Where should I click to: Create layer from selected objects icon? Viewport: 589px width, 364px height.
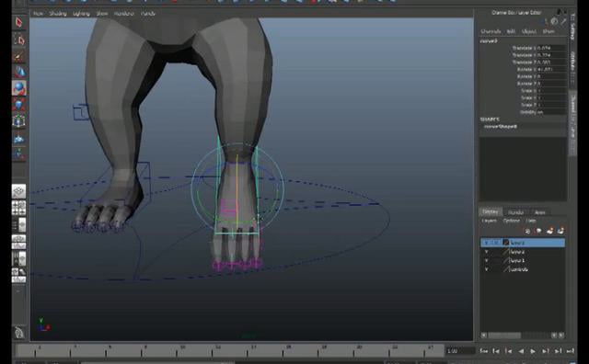tap(560, 231)
